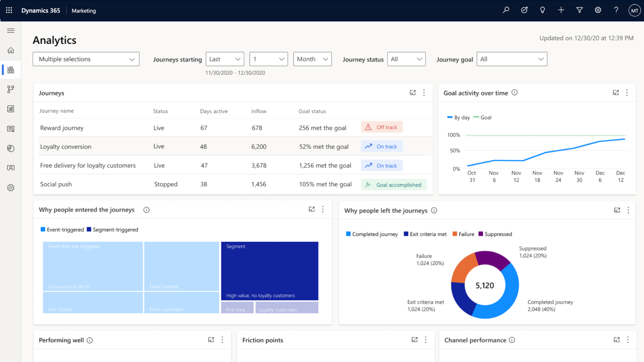The height and width of the screenshot is (362, 644).
Task: Select the Home icon in left sidebar
Action: (10, 50)
